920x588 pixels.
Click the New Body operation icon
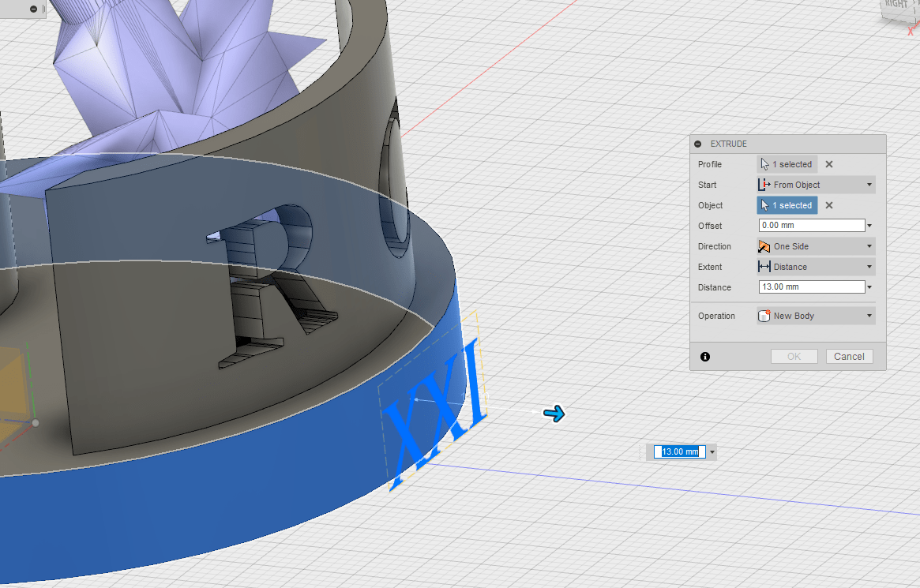coord(764,316)
